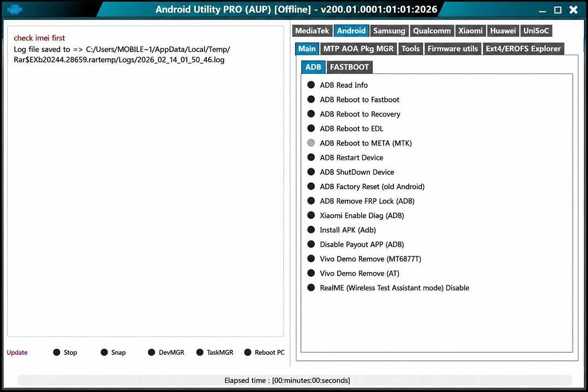This screenshot has height=392, width=588.
Task: Switch to the FASTBOOT tab
Action: 350,67
